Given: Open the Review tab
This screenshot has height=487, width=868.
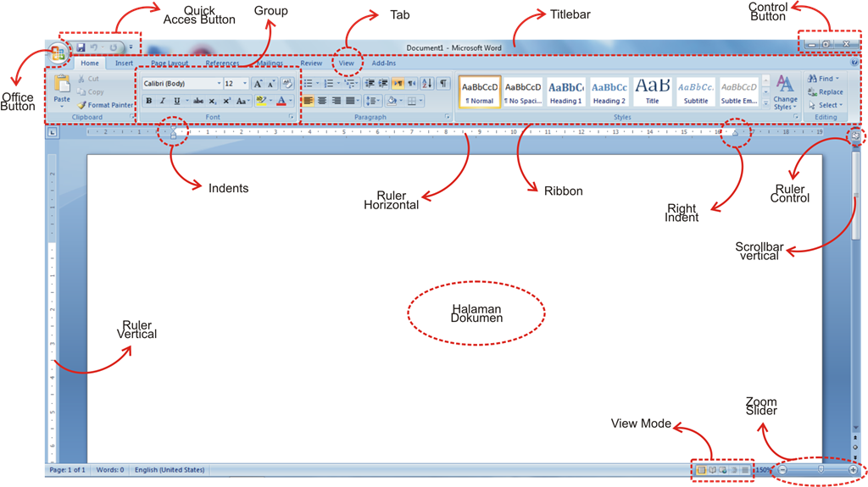Looking at the screenshot, I should point(311,63).
